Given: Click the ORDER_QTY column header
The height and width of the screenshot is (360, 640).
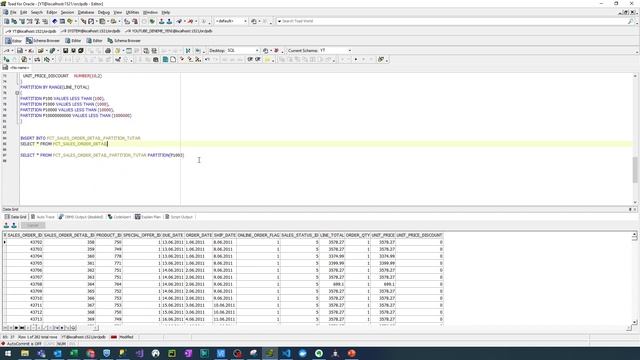Looking at the screenshot, I should pyautogui.click(x=358, y=236).
